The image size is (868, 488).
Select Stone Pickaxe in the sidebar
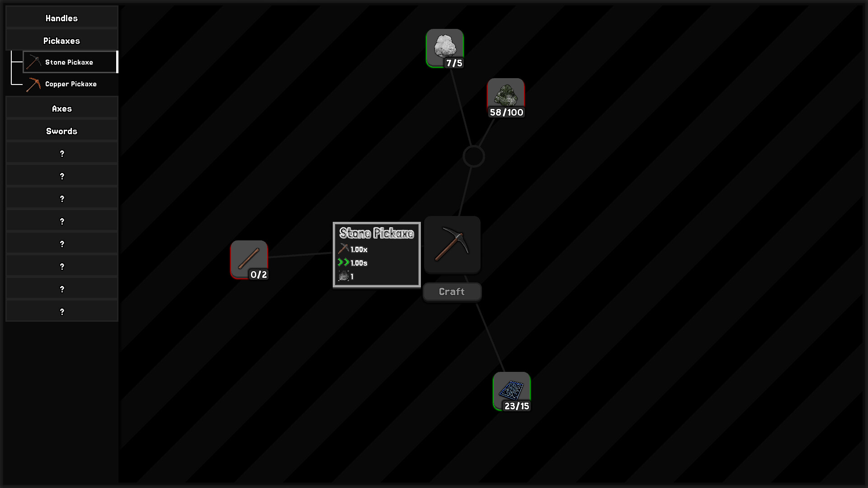[71, 62]
